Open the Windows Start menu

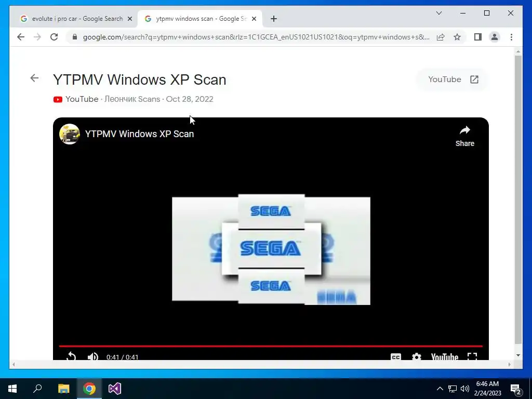pyautogui.click(x=12, y=389)
